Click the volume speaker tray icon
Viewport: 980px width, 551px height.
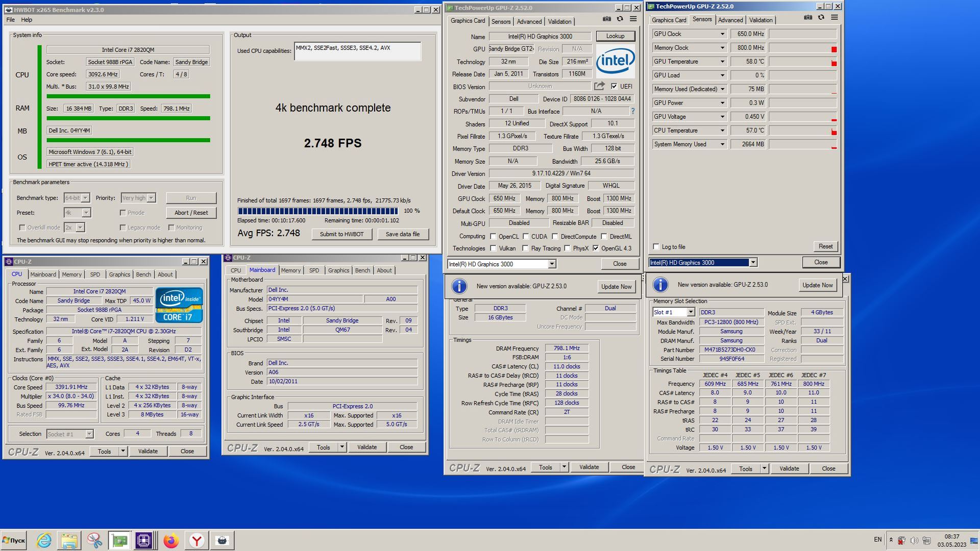click(914, 540)
